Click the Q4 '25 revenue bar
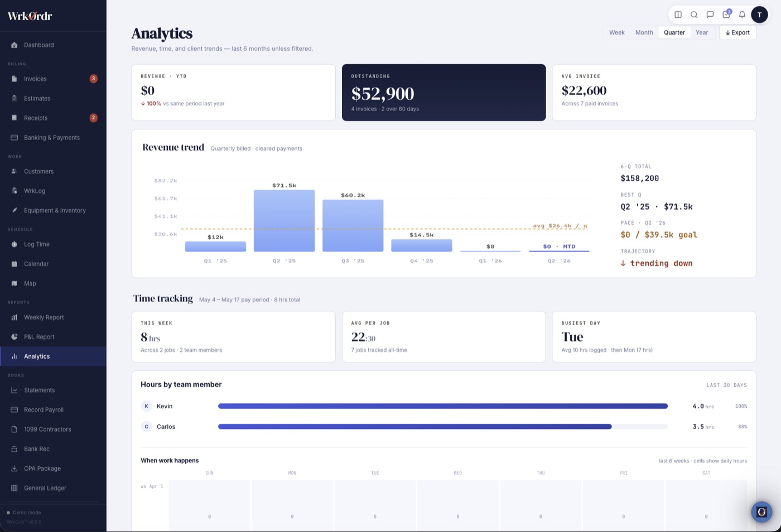 pyautogui.click(x=422, y=246)
